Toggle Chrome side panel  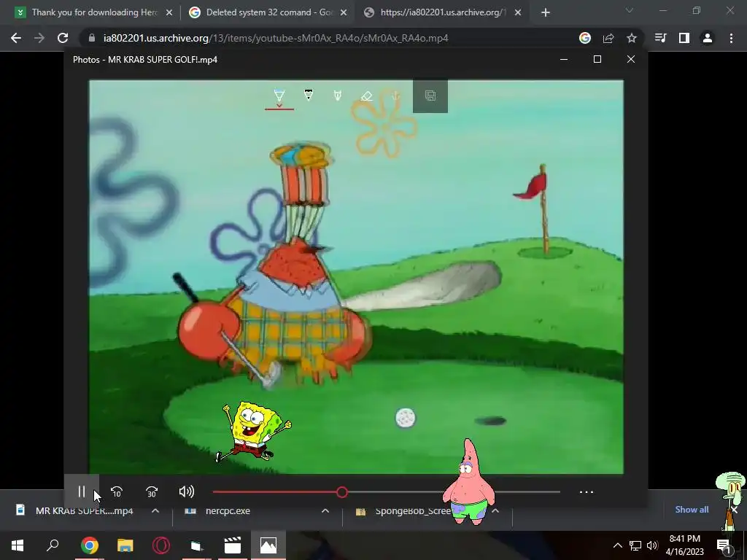tap(684, 38)
